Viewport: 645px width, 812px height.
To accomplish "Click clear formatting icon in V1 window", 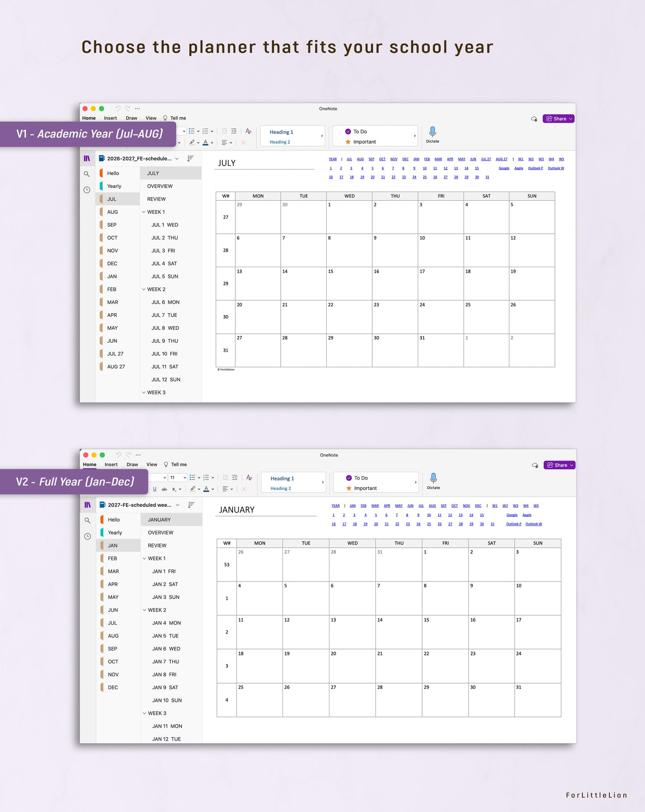I will 248,131.
